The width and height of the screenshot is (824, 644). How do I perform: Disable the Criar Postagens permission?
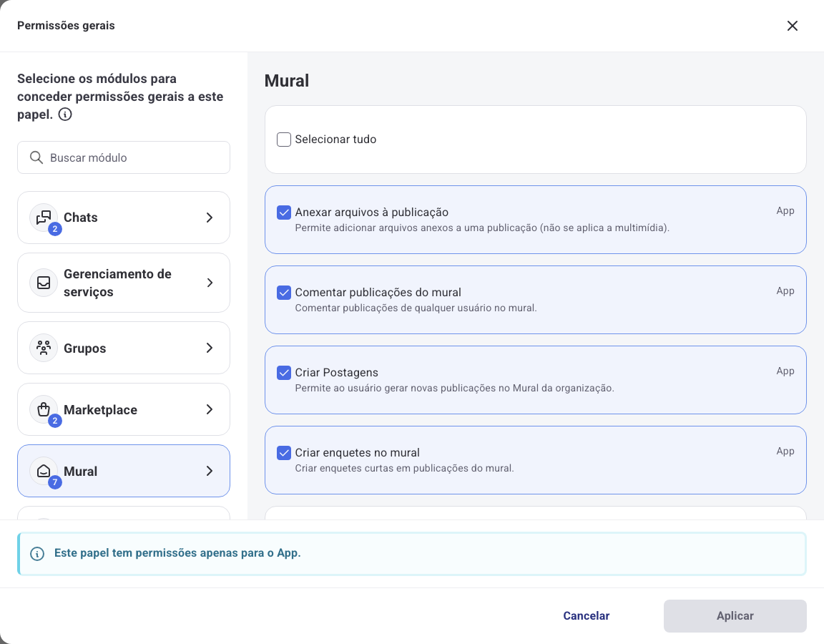tap(284, 373)
